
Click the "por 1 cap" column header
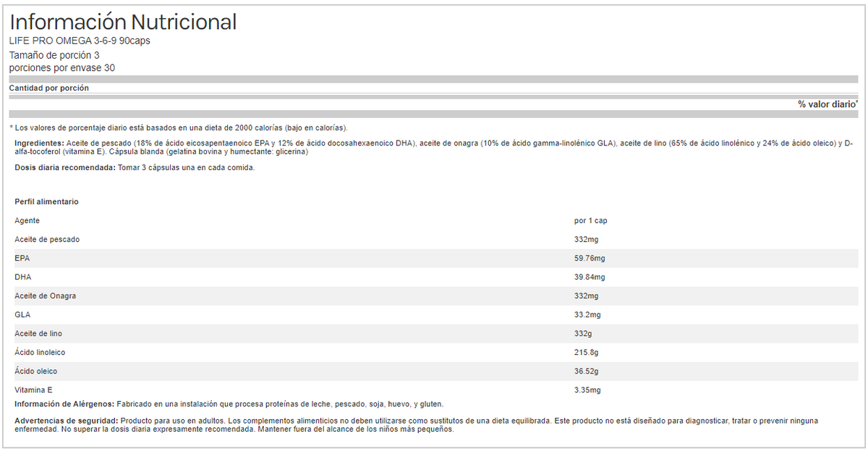coord(590,220)
